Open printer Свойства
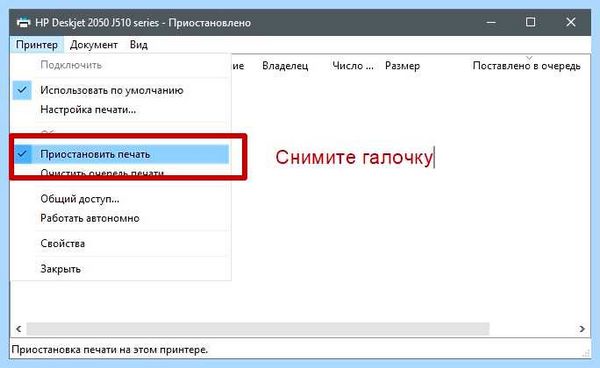The image size is (600, 368). coord(121,244)
